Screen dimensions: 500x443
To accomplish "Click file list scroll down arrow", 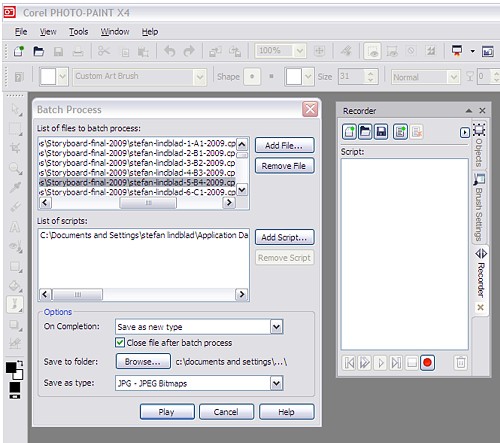I will [242, 190].
